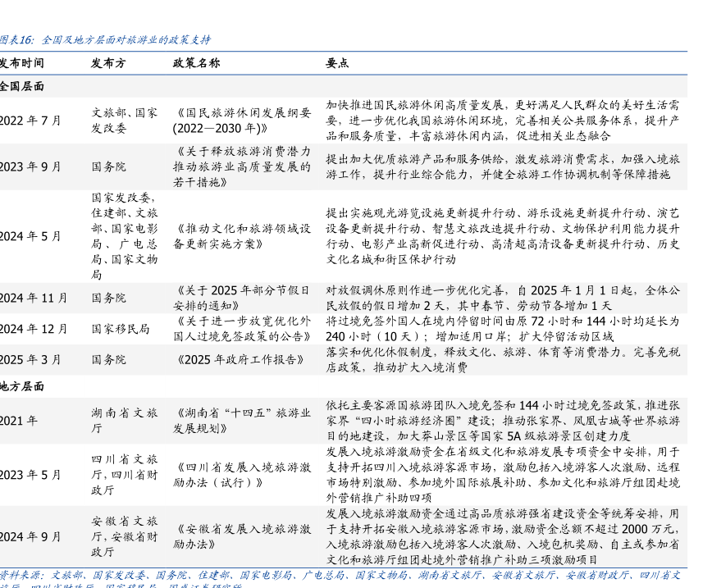Click the date cell '2023年9月'
This screenshot has height=588, width=712.
coord(30,167)
